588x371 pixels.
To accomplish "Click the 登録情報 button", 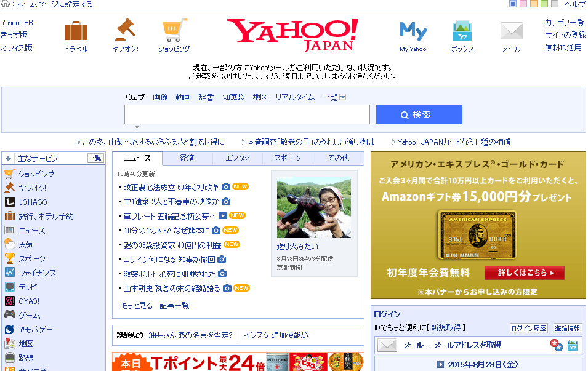I will point(568,329).
